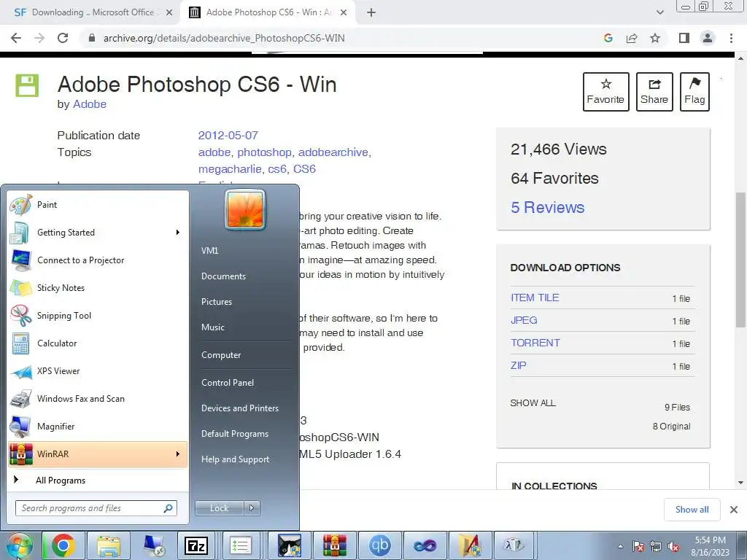Open 7-Zip from the taskbar
Viewport: 747px width, 560px height.
196,545
